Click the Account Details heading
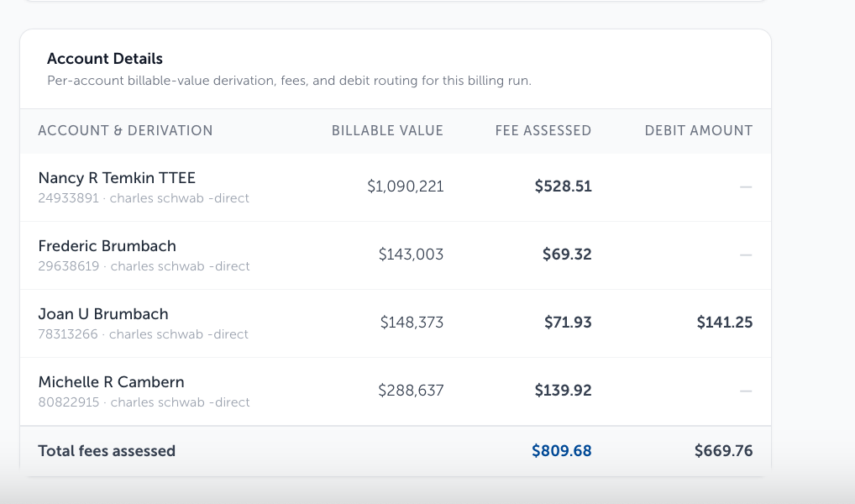This screenshot has width=855, height=504. click(x=105, y=59)
